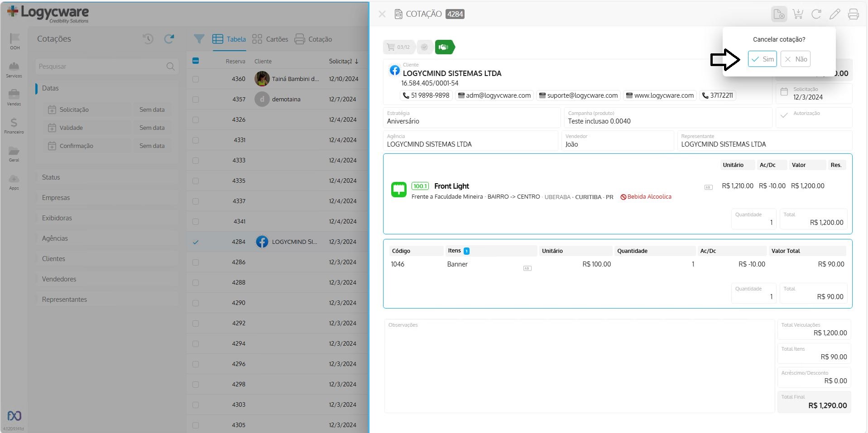868x433 pixels.
Task: Expand the Representantes filter section
Action: pyautogui.click(x=107, y=300)
